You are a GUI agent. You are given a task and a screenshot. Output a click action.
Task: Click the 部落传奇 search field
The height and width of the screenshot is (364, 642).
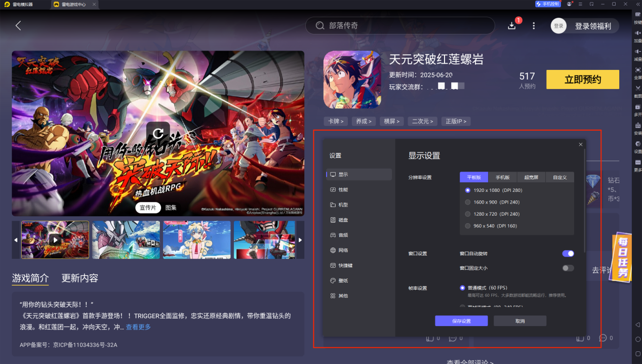(400, 25)
